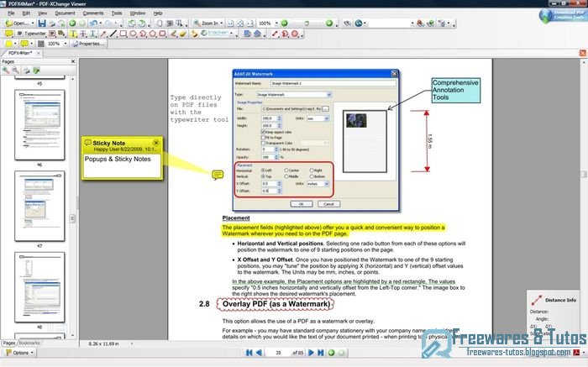The height and width of the screenshot is (367, 588).
Task: Click the binoculars Find icon
Action: coord(347,24)
